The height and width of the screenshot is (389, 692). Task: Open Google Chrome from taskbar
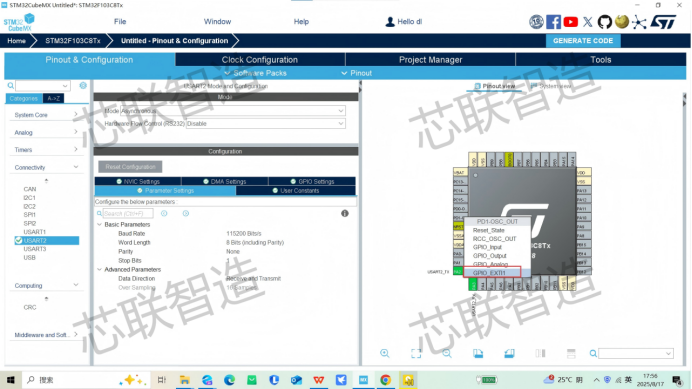pyautogui.click(x=385, y=380)
